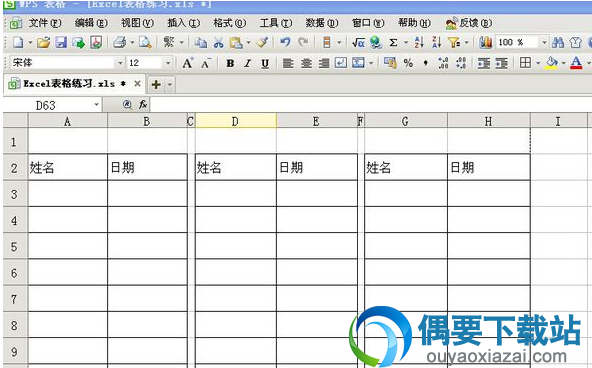Viewport: 592px width, 368px height.
Task: Select cell A2 containing 姓名
Action: (x=68, y=167)
